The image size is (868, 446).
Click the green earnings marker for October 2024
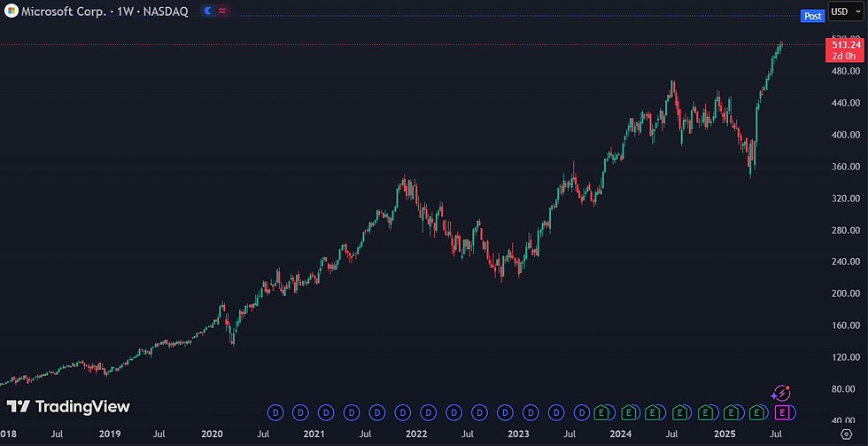(705, 412)
